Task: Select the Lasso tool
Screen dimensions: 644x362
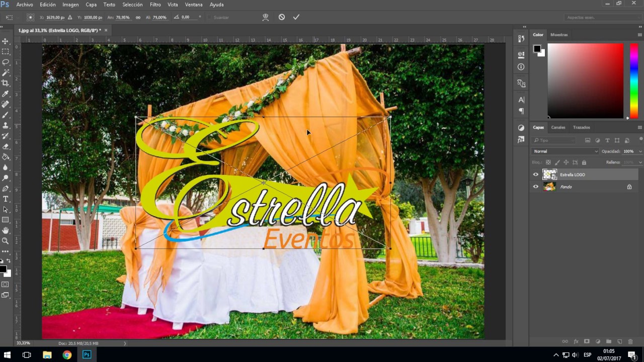Action: click(6, 62)
